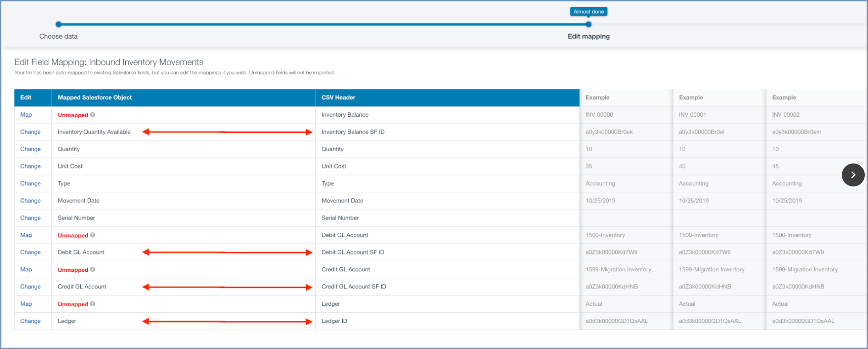Click the Almost done tooltip badge
The image size is (868, 349).
pyautogui.click(x=589, y=12)
